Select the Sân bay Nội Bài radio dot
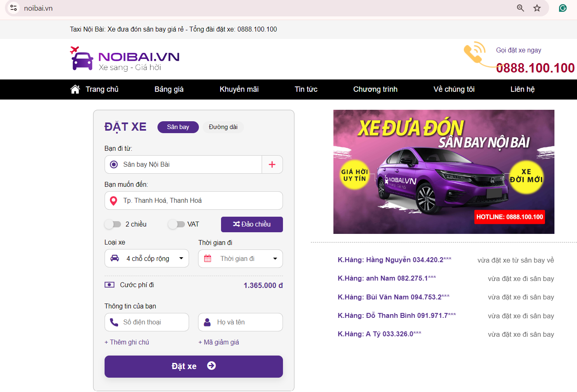 (114, 164)
